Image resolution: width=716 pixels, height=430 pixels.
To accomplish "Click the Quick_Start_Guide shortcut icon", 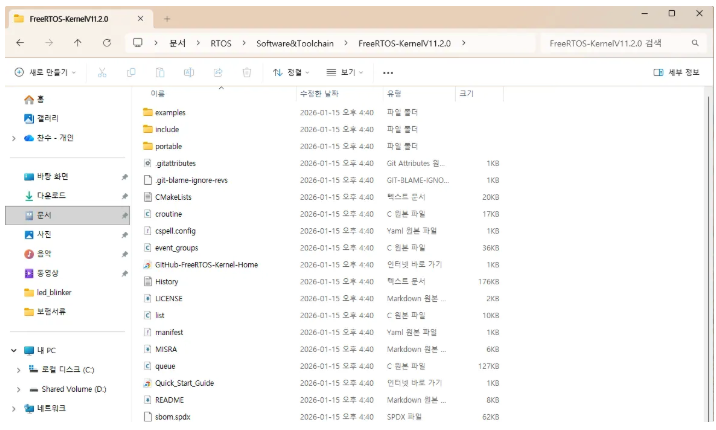I will tap(147, 383).
